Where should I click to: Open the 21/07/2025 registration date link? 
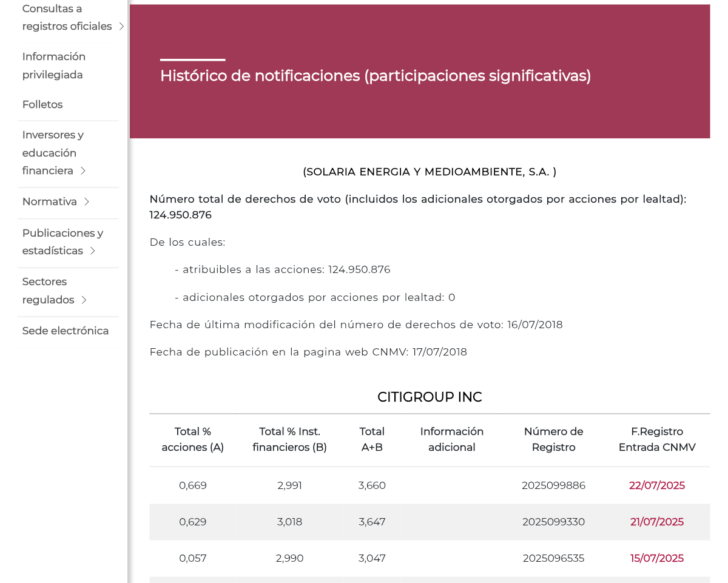[x=657, y=522]
